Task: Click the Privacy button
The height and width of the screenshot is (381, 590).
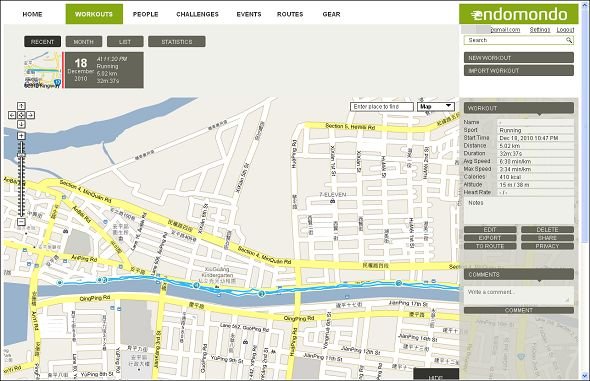Action: pyautogui.click(x=547, y=246)
